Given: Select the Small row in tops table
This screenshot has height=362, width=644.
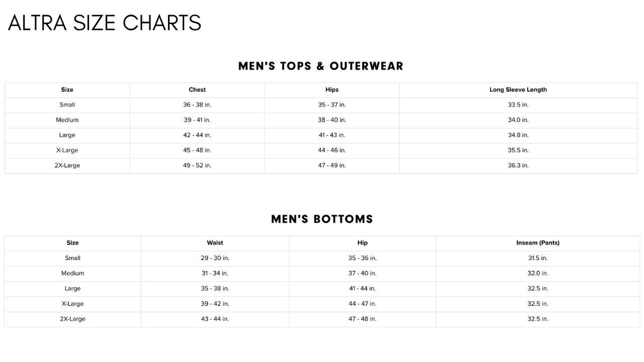Looking at the screenshot, I should [321, 105].
